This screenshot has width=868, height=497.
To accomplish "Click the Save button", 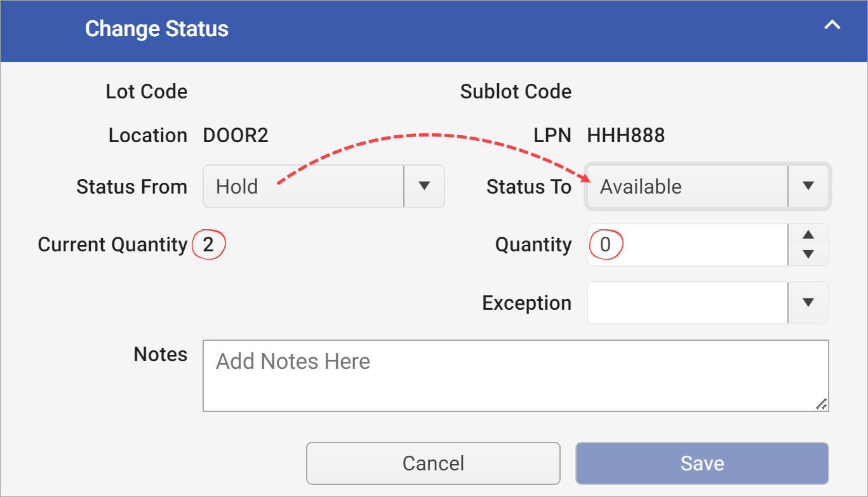I will point(702,463).
